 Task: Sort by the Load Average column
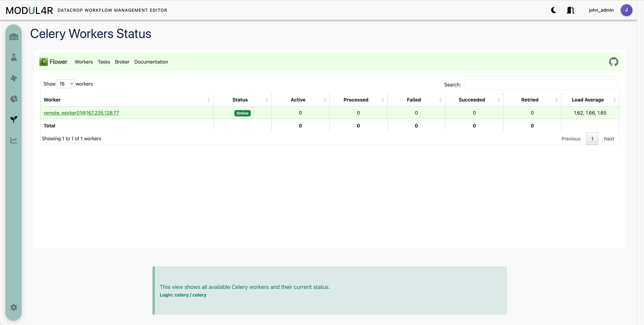[x=590, y=100]
